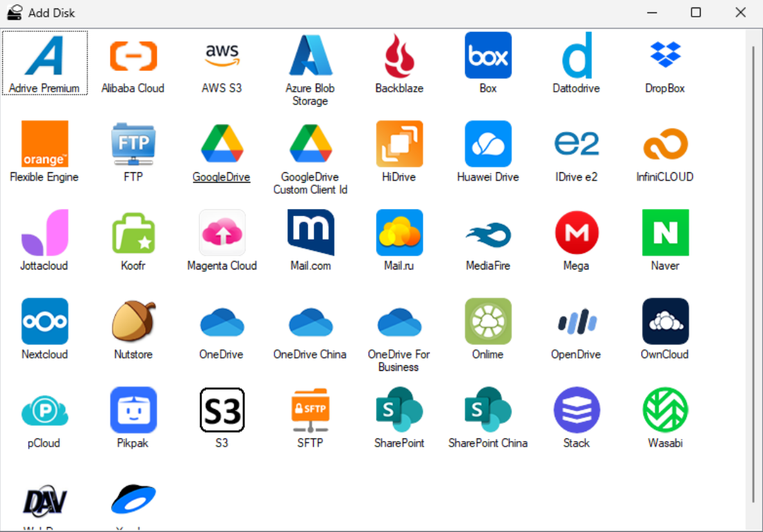763x532 pixels.
Task: Click the vertical scrollbar thumb
Action: coord(753,274)
